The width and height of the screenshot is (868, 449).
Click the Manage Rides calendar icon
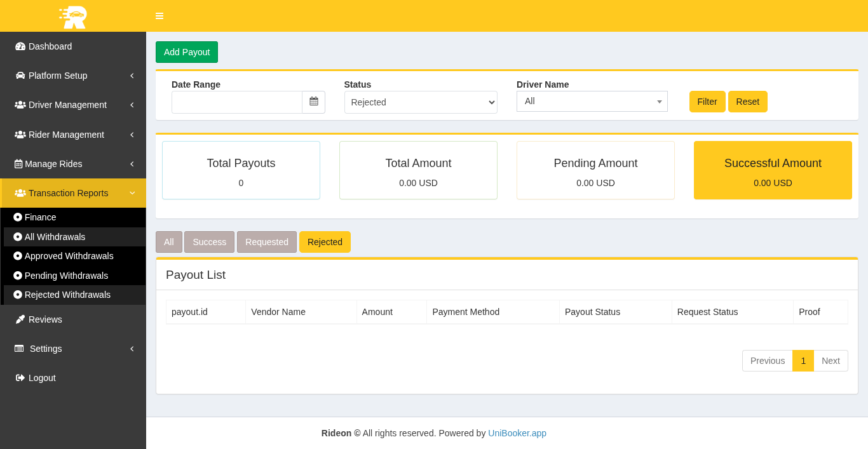pyautogui.click(x=18, y=164)
